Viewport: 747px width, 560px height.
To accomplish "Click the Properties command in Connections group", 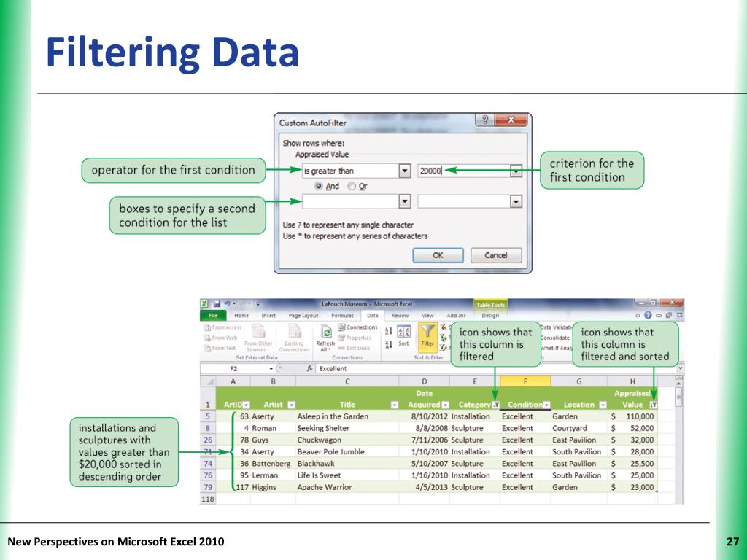I will click(355, 338).
